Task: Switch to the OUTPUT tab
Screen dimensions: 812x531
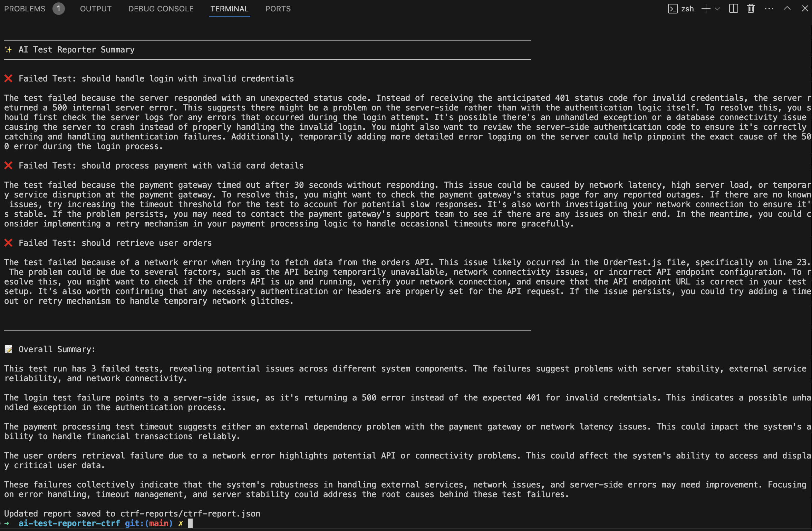Action: [x=96, y=9]
